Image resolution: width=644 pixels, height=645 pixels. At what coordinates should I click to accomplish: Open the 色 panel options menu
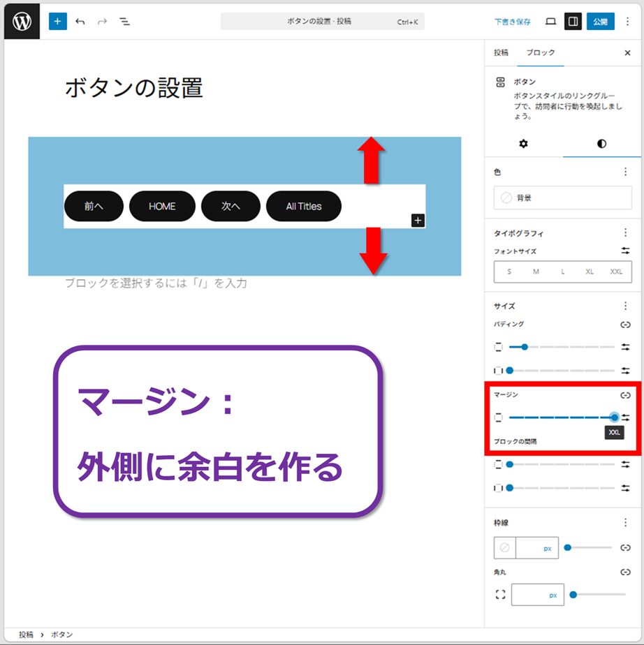point(625,172)
